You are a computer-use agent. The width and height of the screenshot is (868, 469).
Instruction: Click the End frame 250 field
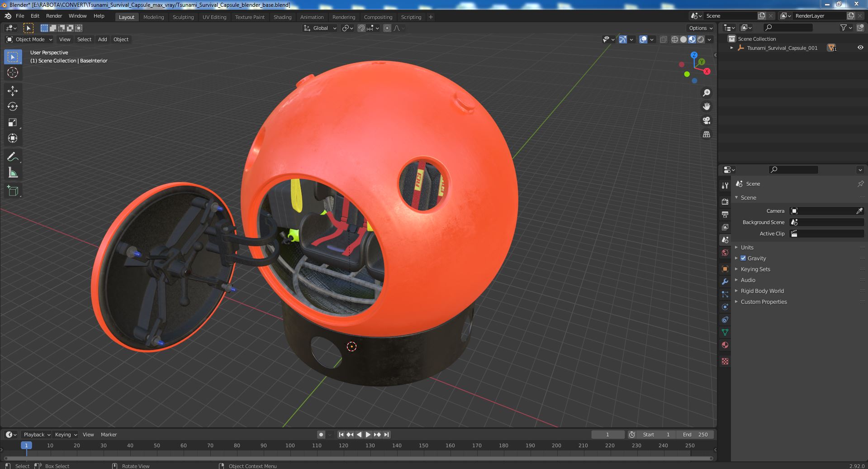695,435
